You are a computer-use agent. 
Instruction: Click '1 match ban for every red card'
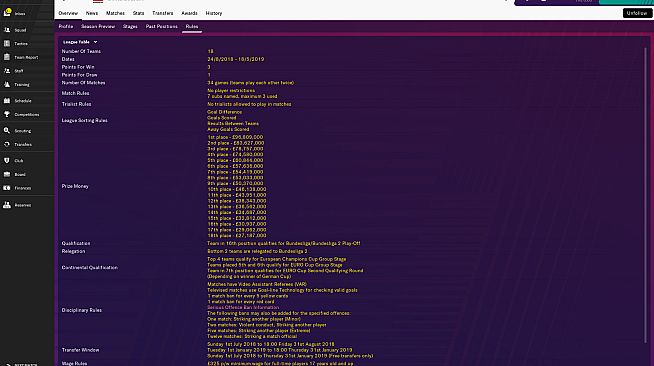tap(241, 301)
